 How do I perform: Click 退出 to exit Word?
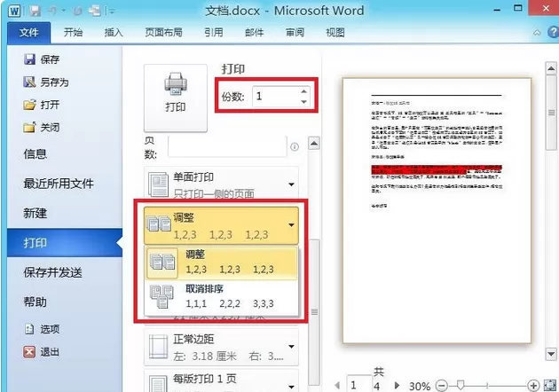(42, 352)
